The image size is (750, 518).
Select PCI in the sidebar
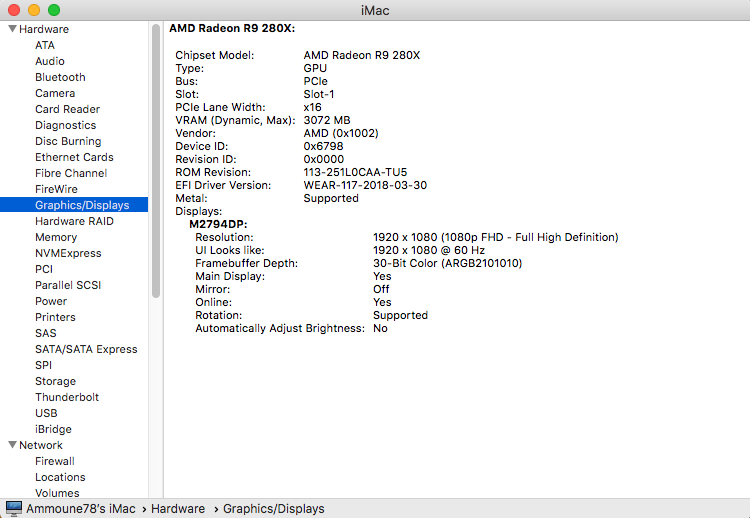pos(44,269)
